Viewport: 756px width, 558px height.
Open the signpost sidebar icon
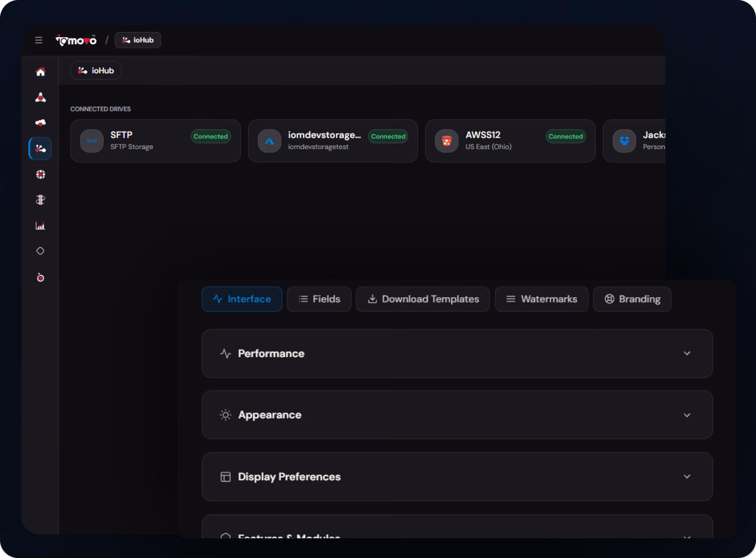(x=40, y=200)
